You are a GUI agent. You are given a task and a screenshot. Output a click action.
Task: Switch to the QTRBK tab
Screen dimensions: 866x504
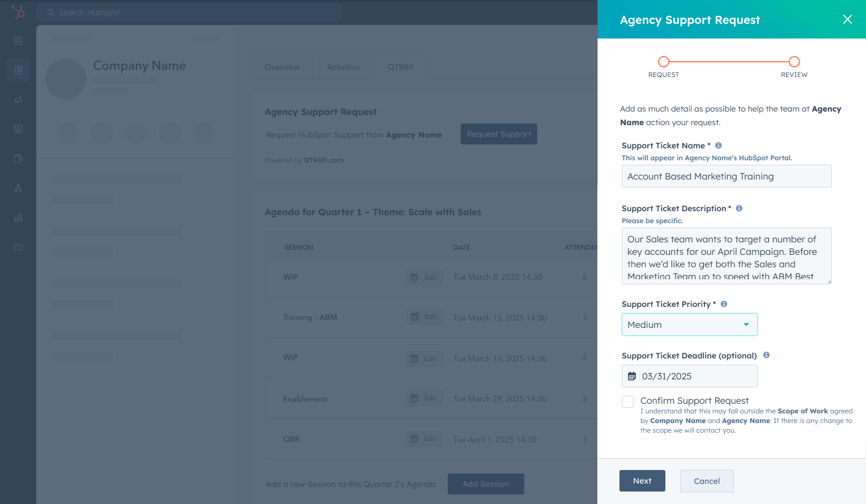click(x=401, y=67)
